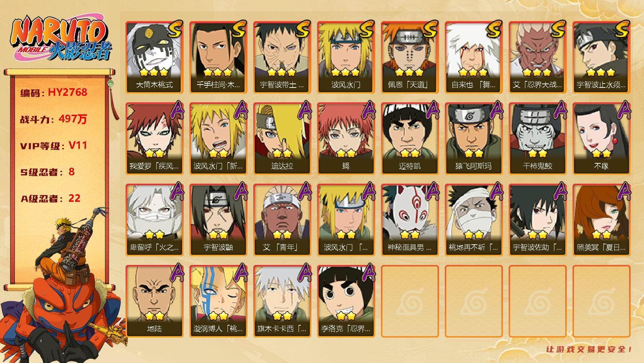The width and height of the screenshot is (644, 363).
Task: Click the 干柿鬼鲛 portrait card
Action: [537, 139]
